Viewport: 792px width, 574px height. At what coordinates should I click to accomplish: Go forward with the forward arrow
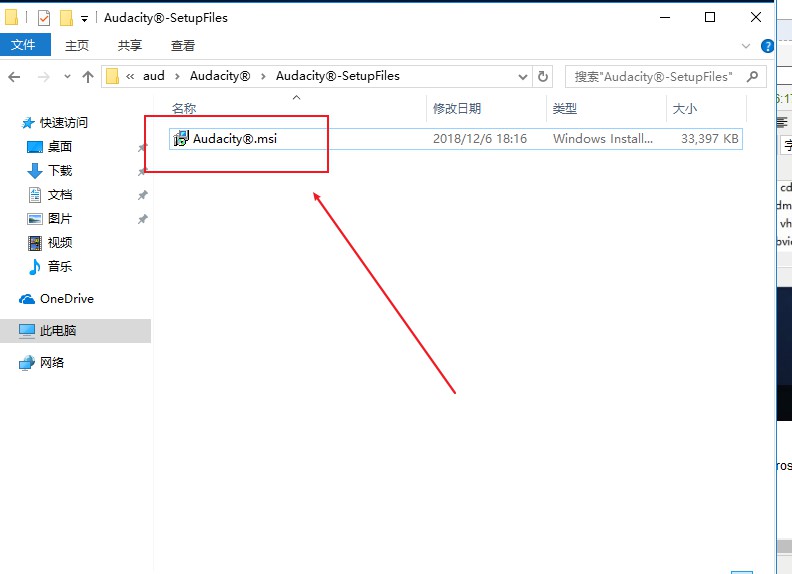click(44, 77)
